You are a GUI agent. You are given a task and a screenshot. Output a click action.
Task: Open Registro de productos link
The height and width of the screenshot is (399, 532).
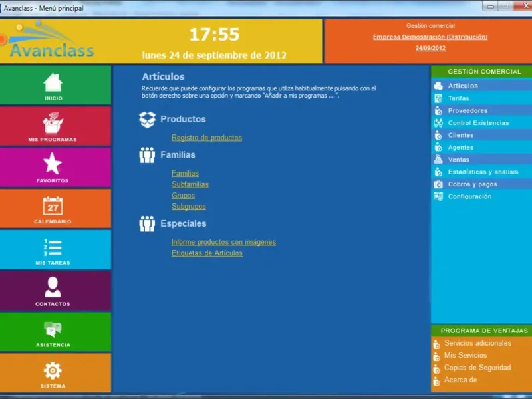tap(207, 138)
